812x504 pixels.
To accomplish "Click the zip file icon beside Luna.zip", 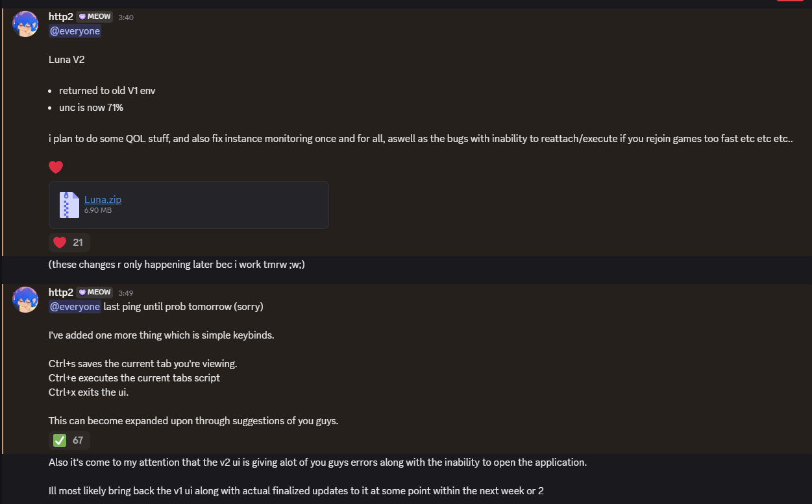I will tap(69, 205).
